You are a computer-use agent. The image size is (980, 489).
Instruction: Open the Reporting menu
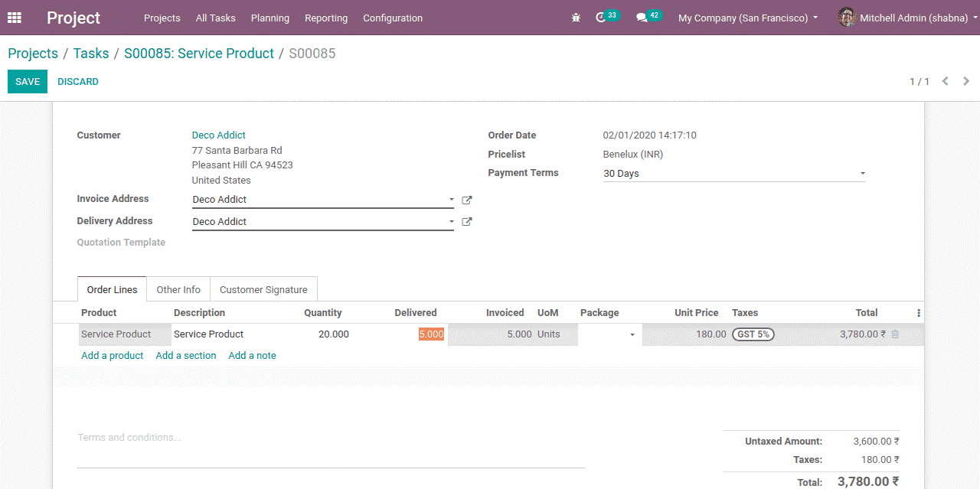(x=326, y=18)
